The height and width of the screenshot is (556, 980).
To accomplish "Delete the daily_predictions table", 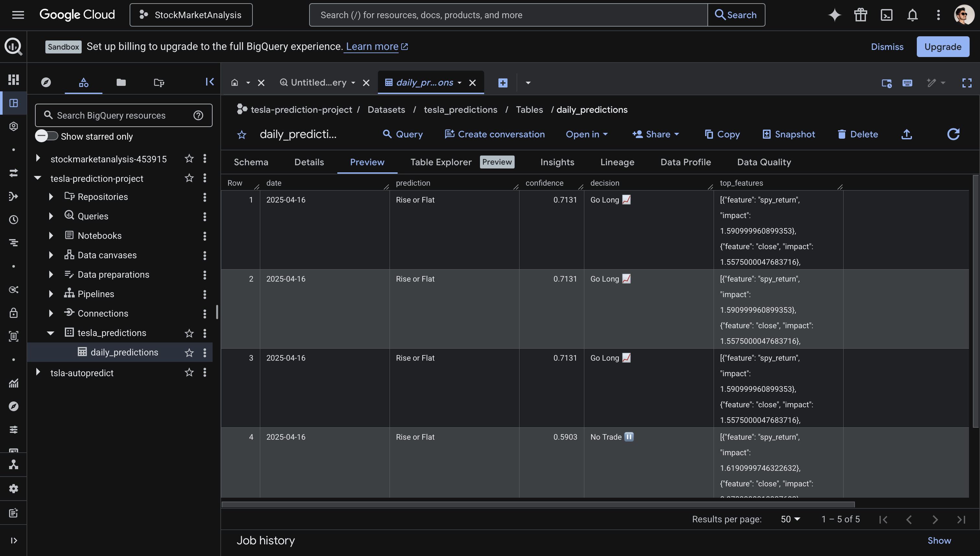I will point(858,134).
